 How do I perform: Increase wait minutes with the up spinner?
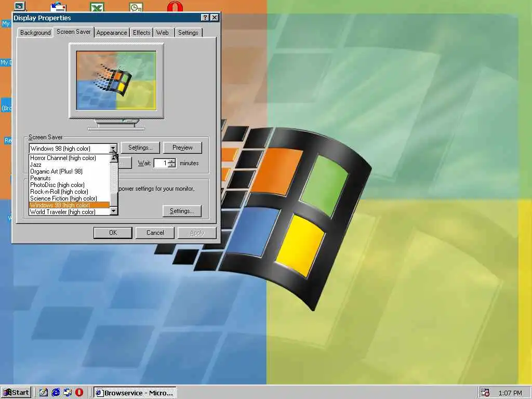(172, 161)
